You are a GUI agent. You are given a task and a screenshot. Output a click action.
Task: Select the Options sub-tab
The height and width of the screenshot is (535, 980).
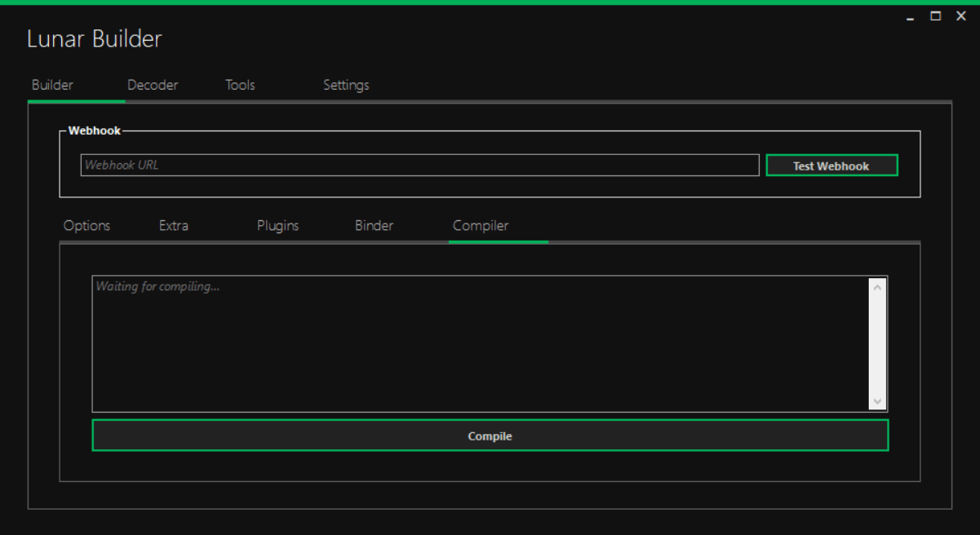click(x=86, y=226)
